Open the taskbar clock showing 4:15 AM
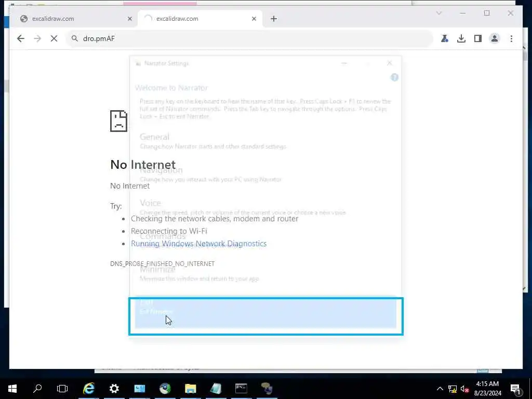Image resolution: width=532 pixels, height=399 pixels. [487, 389]
